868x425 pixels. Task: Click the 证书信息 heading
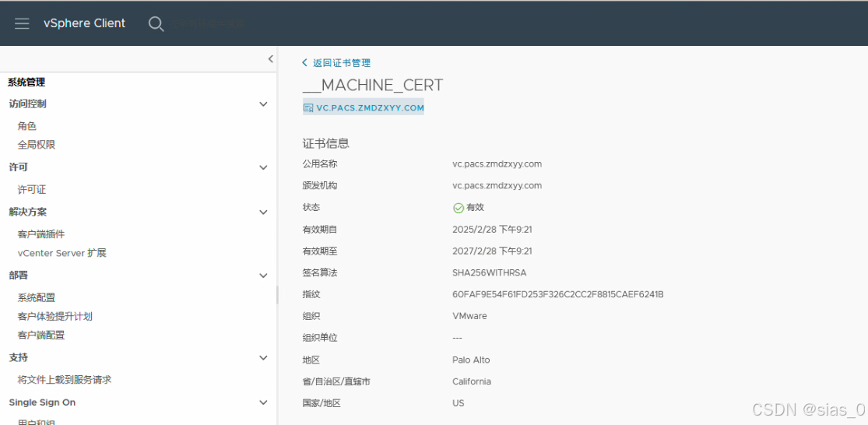pos(326,143)
